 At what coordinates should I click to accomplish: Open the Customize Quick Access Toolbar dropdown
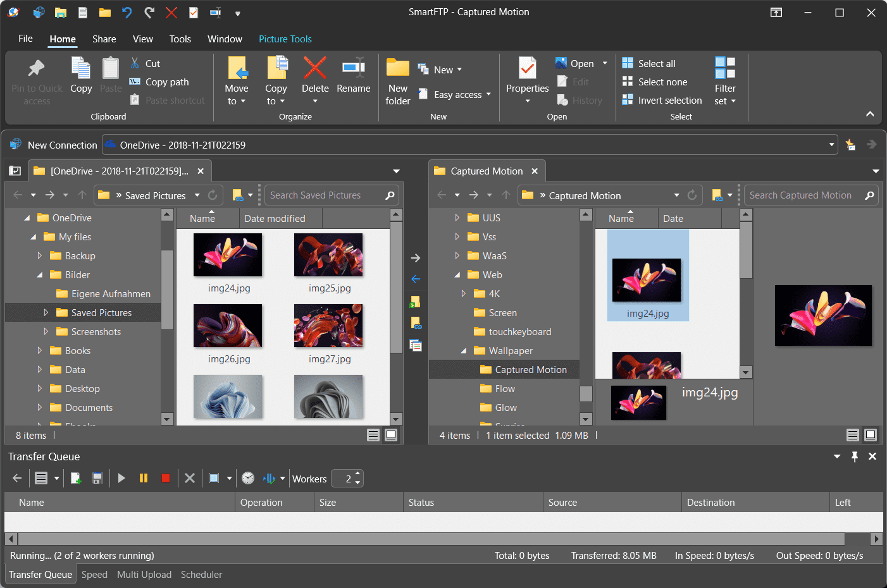pos(237,13)
